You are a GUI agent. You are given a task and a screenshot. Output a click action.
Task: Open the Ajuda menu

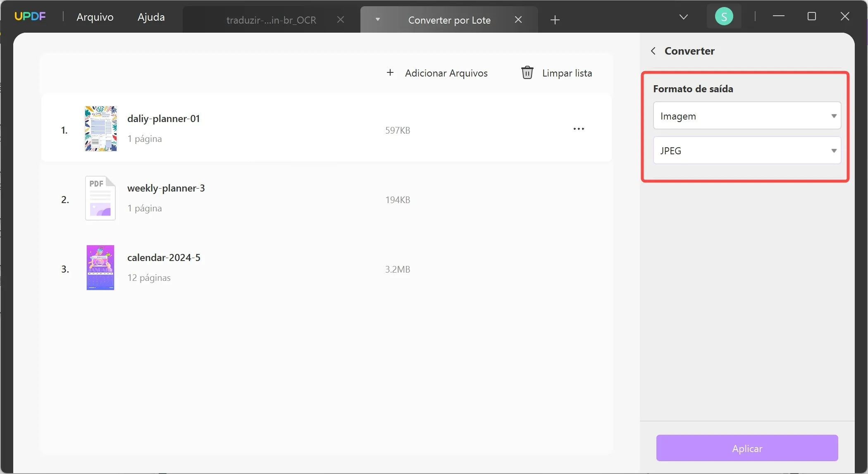point(150,17)
